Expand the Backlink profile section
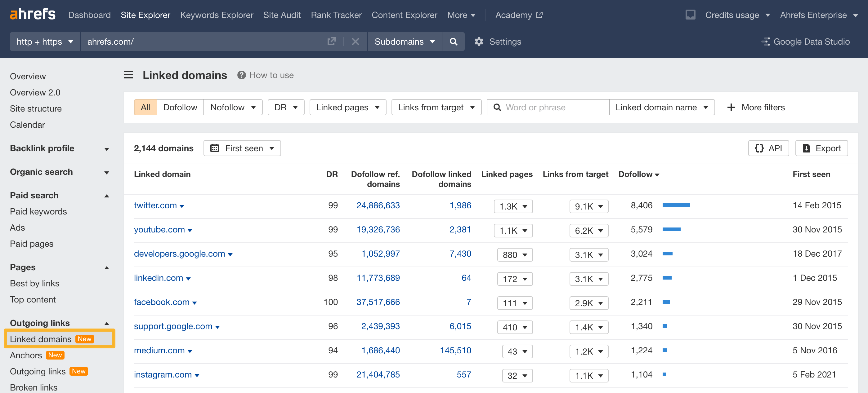Image resolution: width=868 pixels, height=393 pixels. pyautogui.click(x=59, y=148)
